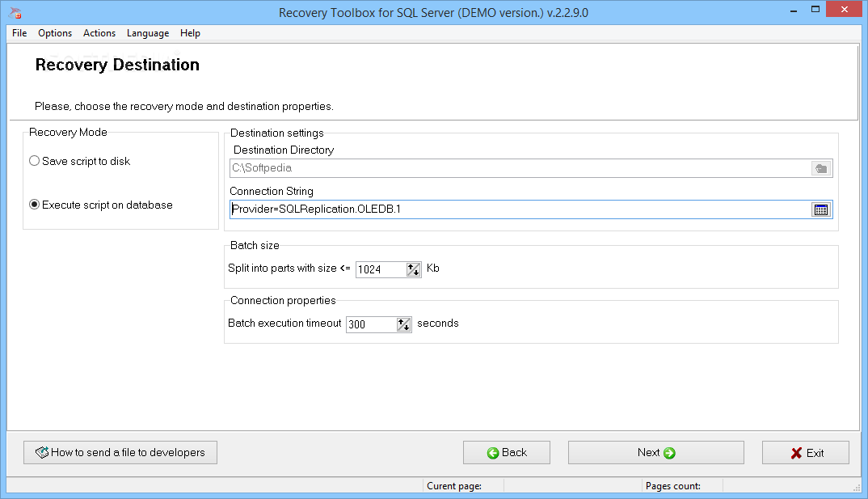
Task: Open the Language menu
Action: pos(148,33)
